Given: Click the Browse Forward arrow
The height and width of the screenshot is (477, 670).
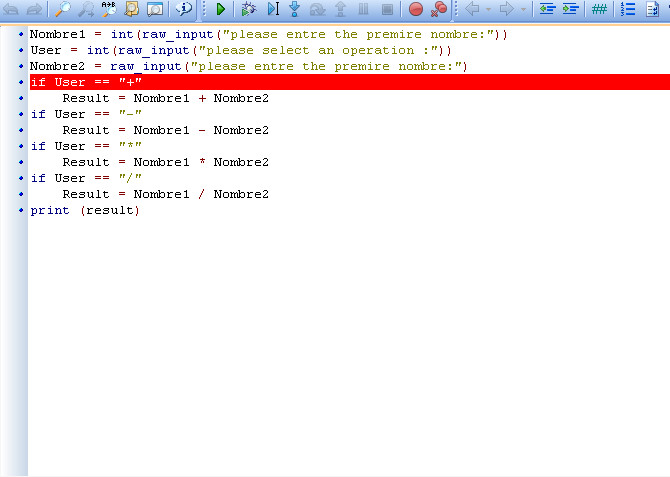Looking at the screenshot, I should point(507,9).
